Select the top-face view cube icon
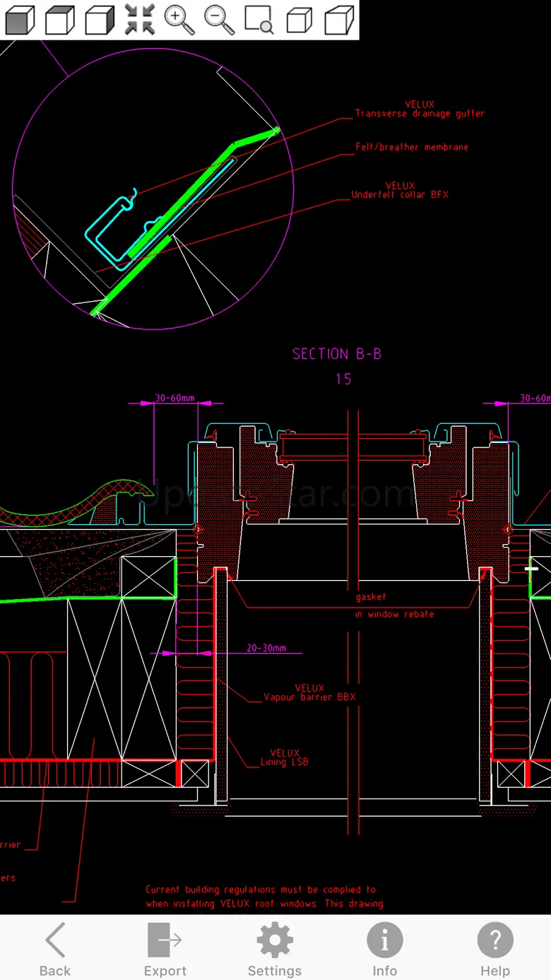Image resolution: width=551 pixels, height=980 pixels. (x=59, y=20)
